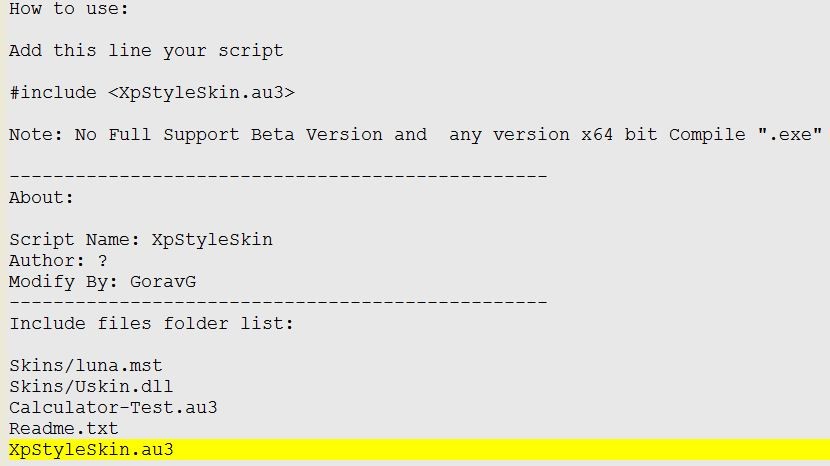This screenshot has height=466, width=830.
Task: Click on the '".exe"' text
Action: (x=789, y=135)
